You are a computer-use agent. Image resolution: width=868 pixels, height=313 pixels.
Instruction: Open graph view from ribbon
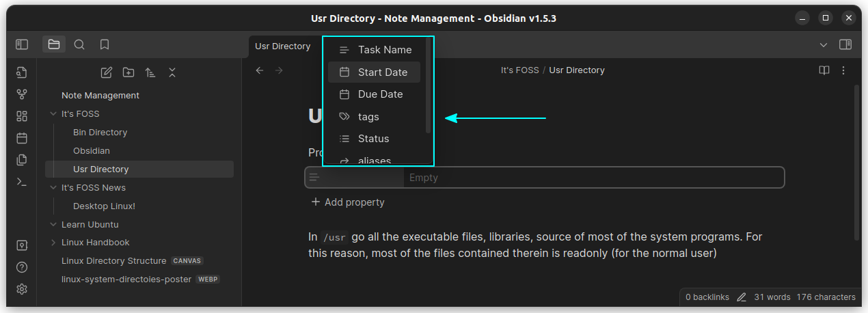tap(22, 94)
